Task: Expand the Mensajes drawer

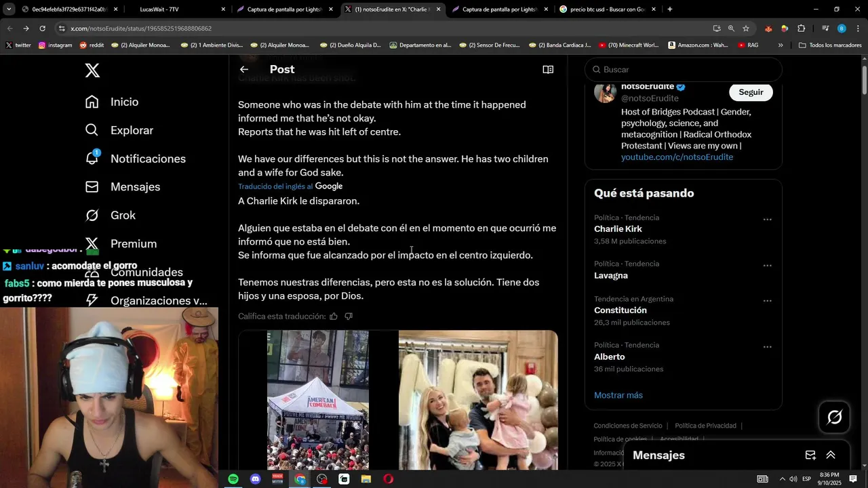Action: click(x=831, y=455)
